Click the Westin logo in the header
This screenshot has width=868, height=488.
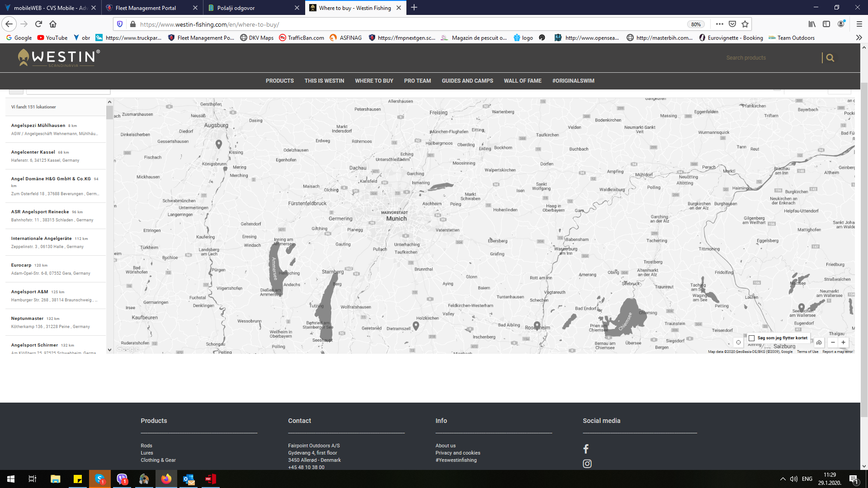[x=59, y=58]
